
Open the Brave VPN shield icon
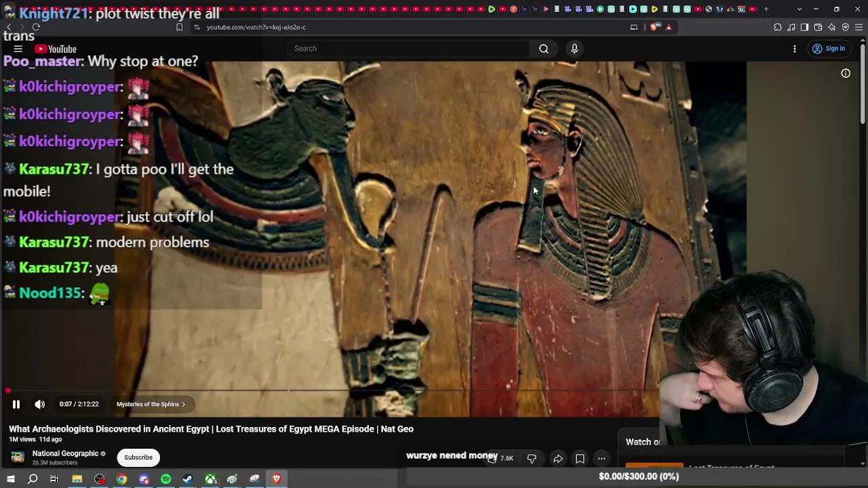click(845, 27)
